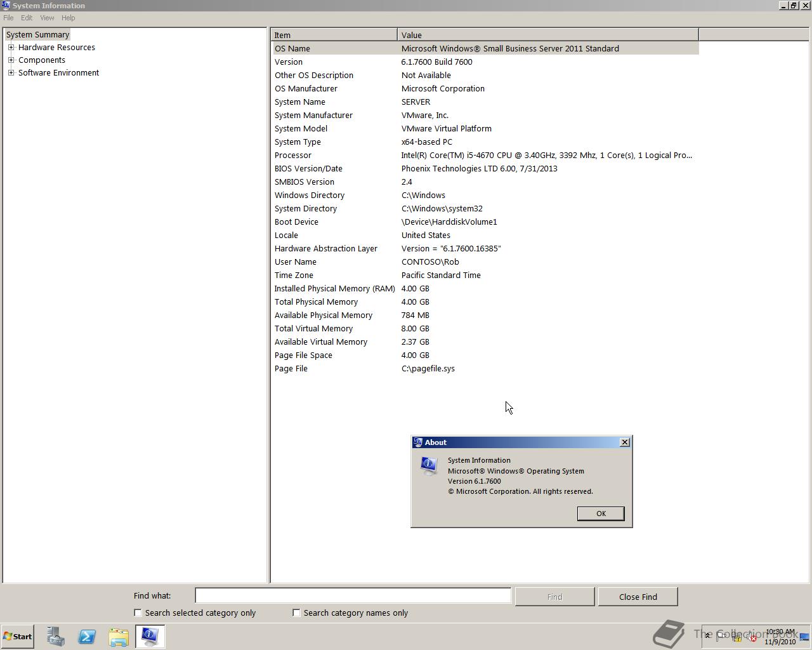
Task: Select the Windows Directory row
Action: coord(485,195)
